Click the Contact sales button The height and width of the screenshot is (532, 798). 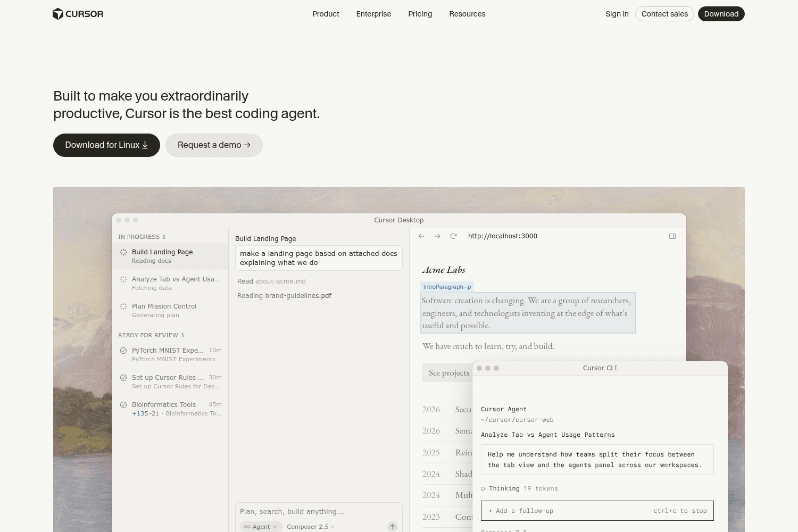[x=664, y=14]
